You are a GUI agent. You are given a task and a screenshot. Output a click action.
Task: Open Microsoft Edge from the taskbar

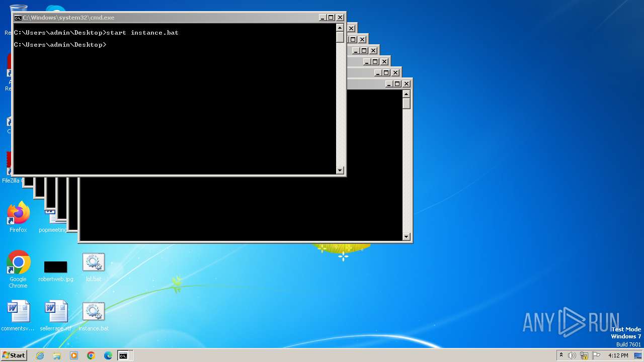(108, 355)
